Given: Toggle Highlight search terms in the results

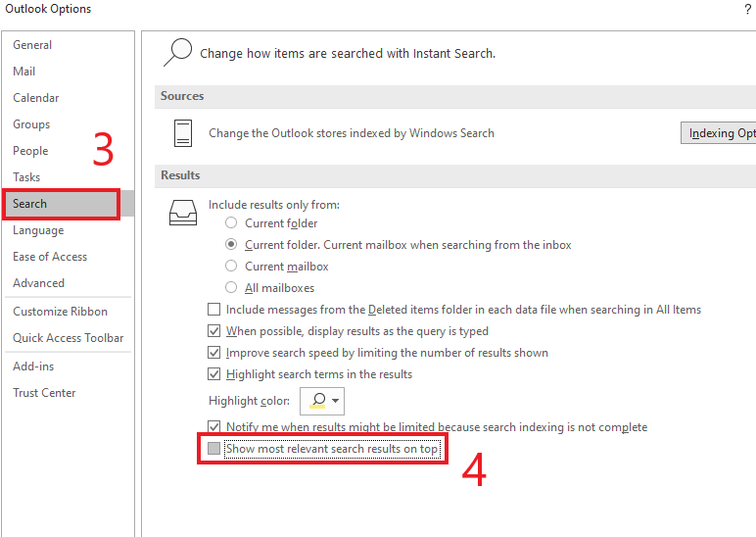Looking at the screenshot, I should coord(214,374).
